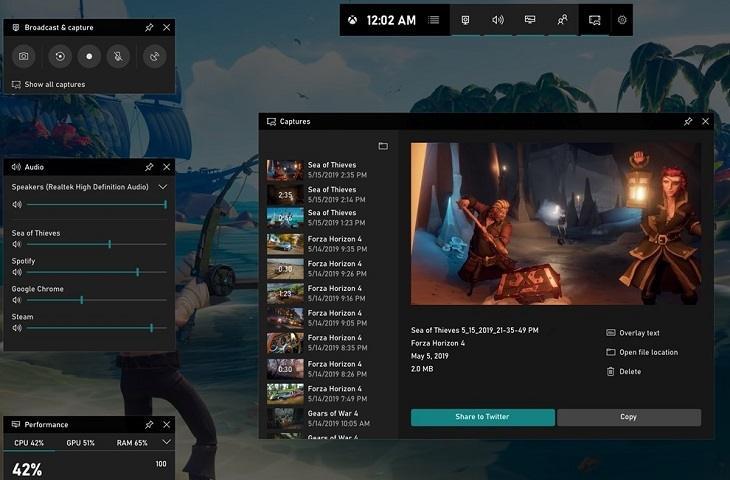The height and width of the screenshot is (480, 730).
Task: Select the CPU 42% tab
Action: 29,443
